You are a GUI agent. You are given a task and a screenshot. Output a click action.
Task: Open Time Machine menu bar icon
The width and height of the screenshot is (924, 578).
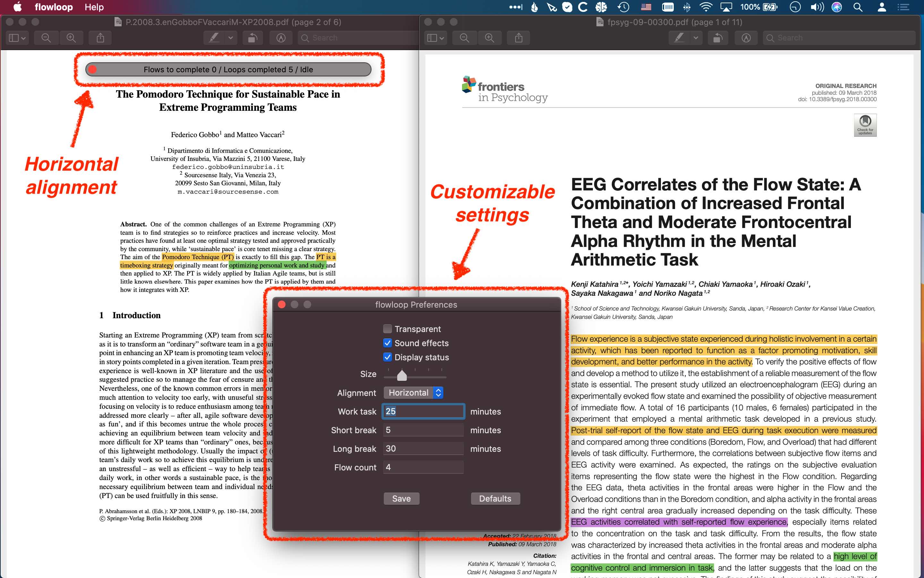click(x=623, y=7)
